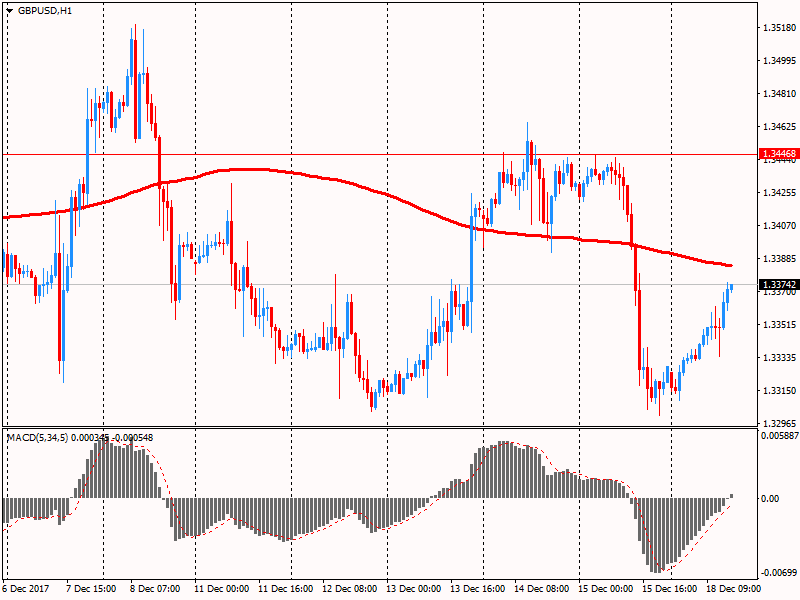Click the 1.34255 price scale value
This screenshot has height=600, width=800.
pos(780,192)
